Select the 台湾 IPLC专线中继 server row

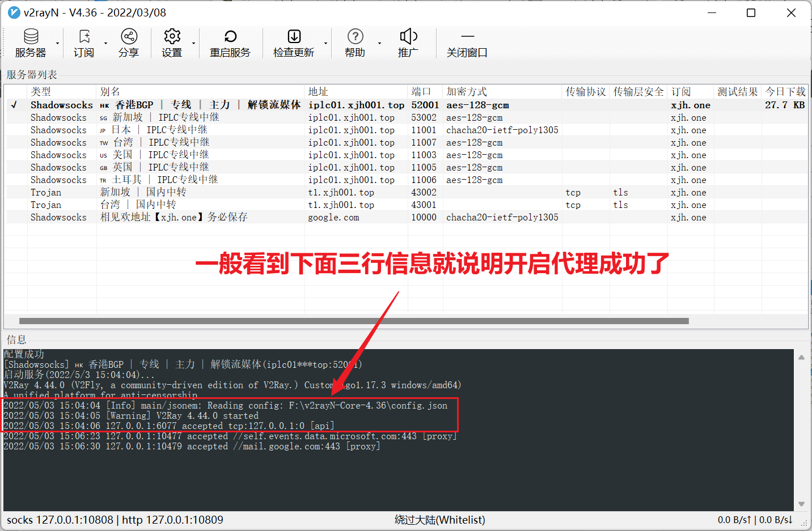(x=406, y=142)
